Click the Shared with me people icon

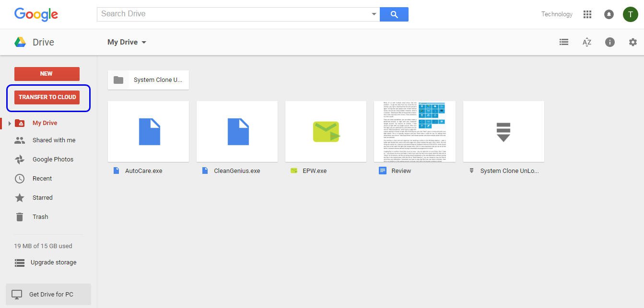pyautogui.click(x=20, y=140)
